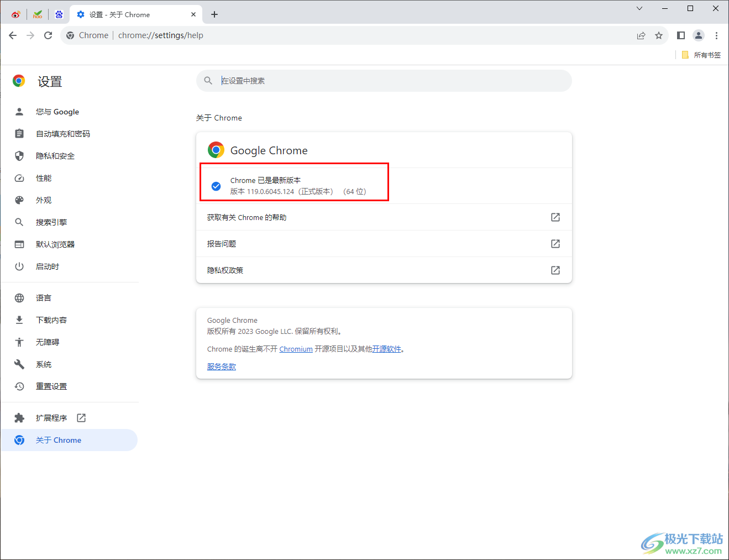The width and height of the screenshot is (729, 560).
Task: Close the 设置 - 关于 Chrome tab
Action: [193, 14]
